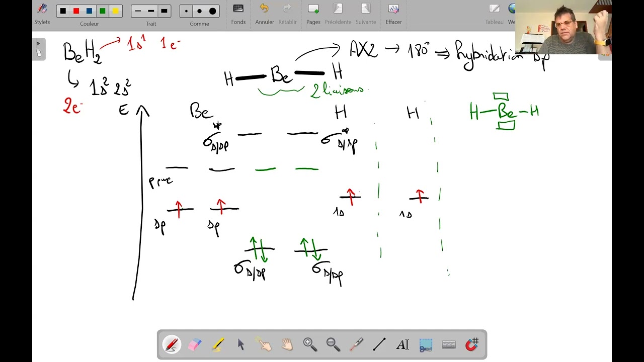Viewport: 644px width, 362px height.
Task: Add a new page with Pages
Action: coord(313,14)
